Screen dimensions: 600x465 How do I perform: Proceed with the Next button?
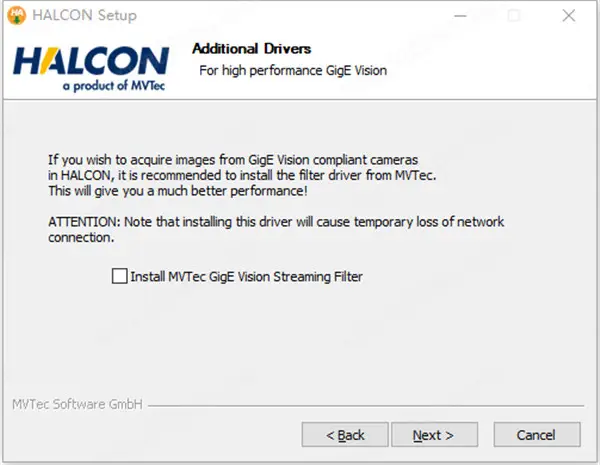click(x=433, y=435)
